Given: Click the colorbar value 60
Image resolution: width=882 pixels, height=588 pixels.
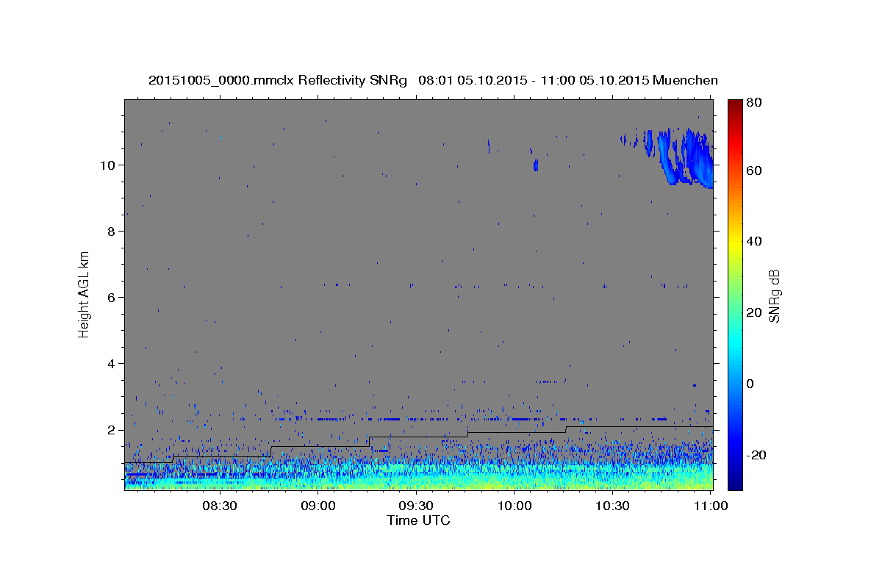Looking at the screenshot, I should coord(753,171).
